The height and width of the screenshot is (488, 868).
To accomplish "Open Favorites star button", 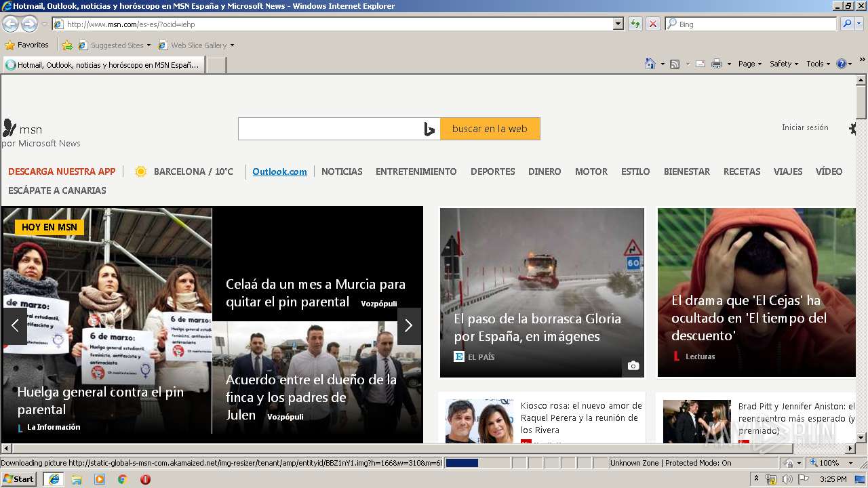I will point(27,45).
